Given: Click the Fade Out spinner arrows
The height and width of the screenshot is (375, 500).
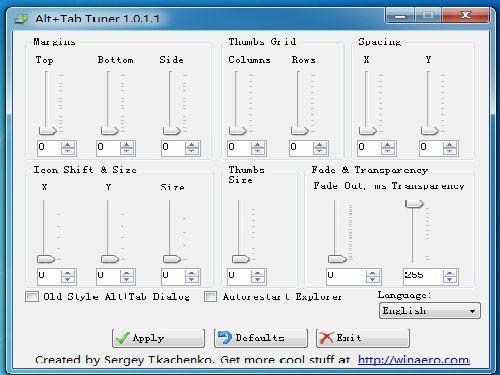Looking at the screenshot, I should tap(373, 277).
